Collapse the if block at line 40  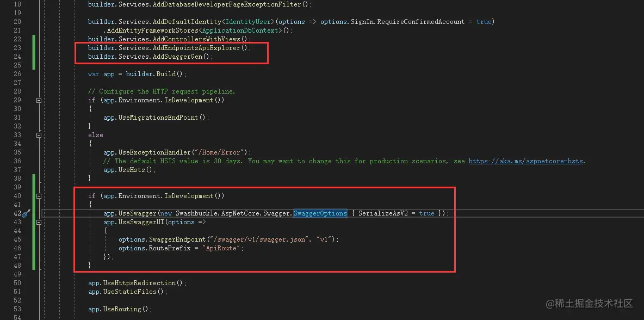(x=39, y=196)
